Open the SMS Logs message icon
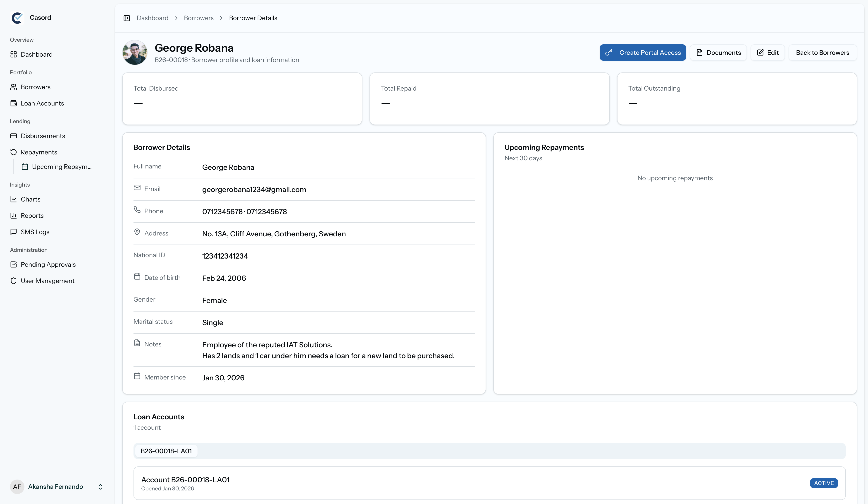Screen dimensions: 868x504 point(13,232)
